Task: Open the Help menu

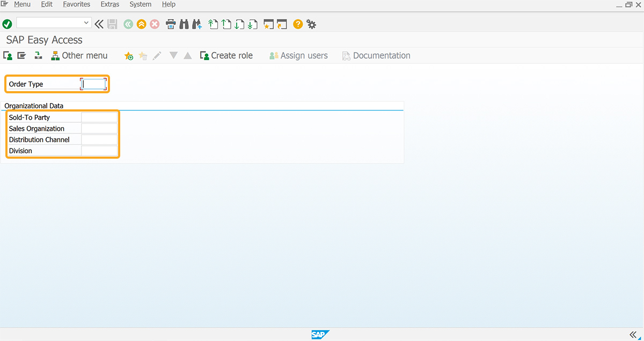Action: 169,4
